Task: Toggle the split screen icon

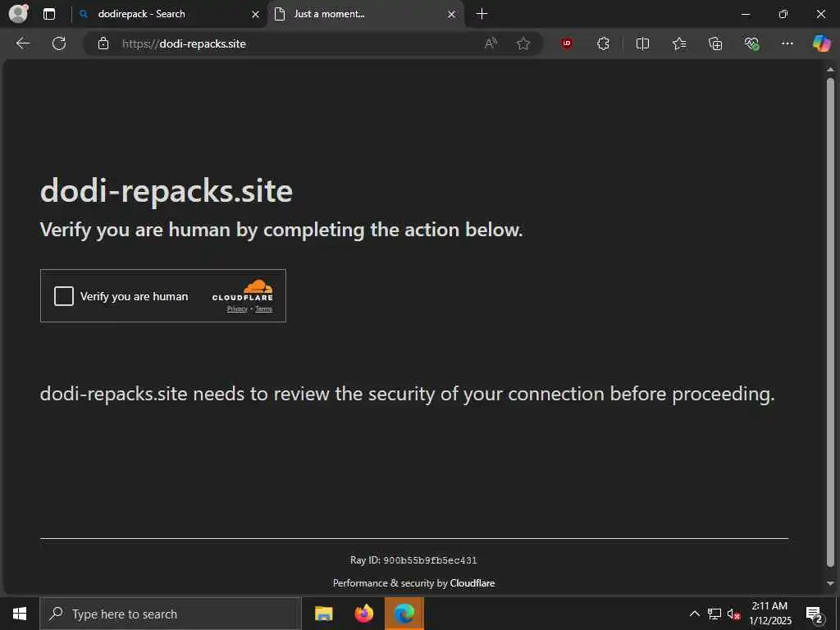Action: (642, 43)
